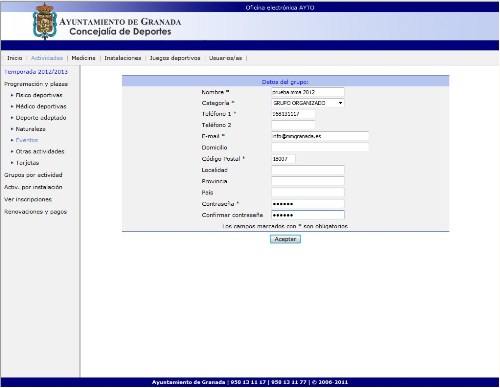The image size is (500, 388).
Task: Open the Categoría dropdown
Action: coord(308,103)
